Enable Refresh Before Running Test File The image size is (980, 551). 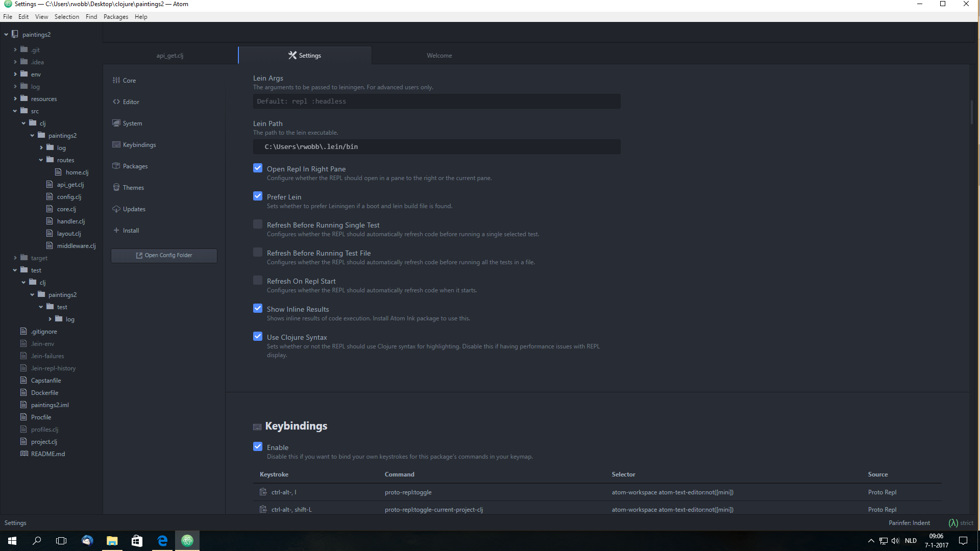point(258,252)
